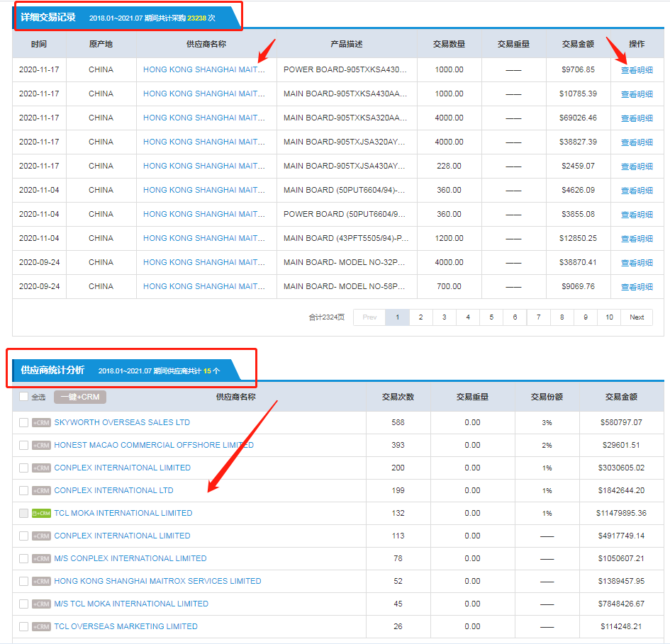Open HONG KONG SHANGHAI MAITROX SERVICES LIMITED link

[x=157, y=581]
